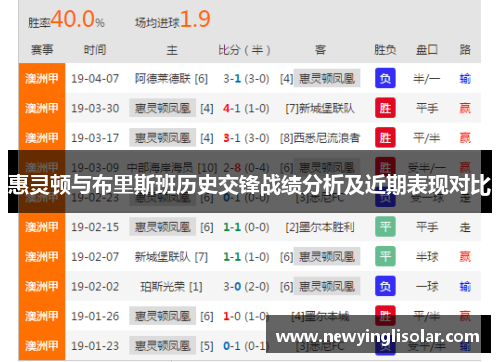The image size is (500, 362).
Task: Open away team [2]墨尔本胜利
Action: [x=320, y=227]
